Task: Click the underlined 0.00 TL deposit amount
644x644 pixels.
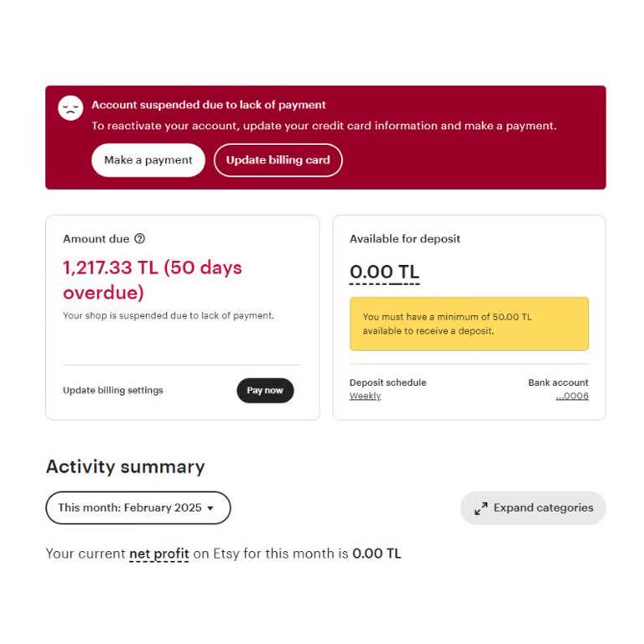Action: coord(384,273)
